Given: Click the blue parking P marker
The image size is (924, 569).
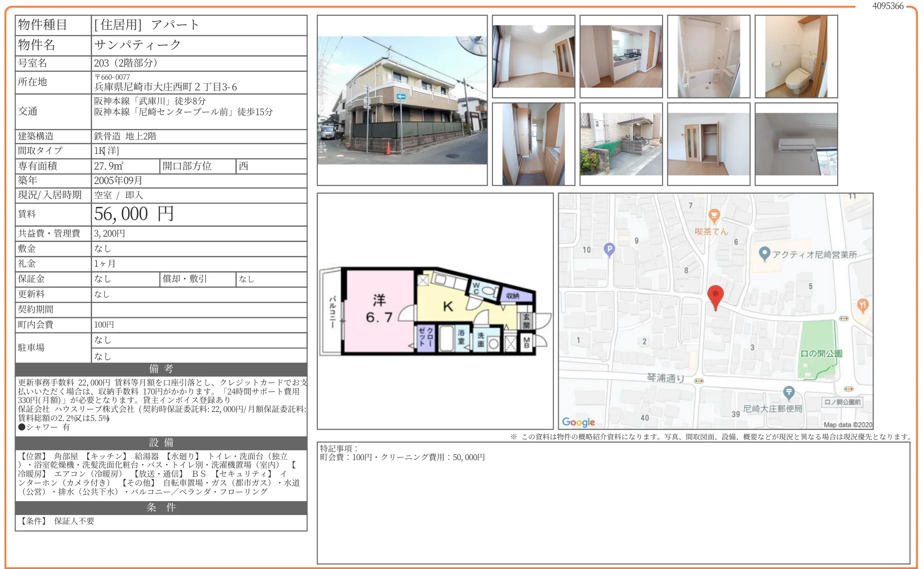Looking at the screenshot, I should [x=609, y=249].
